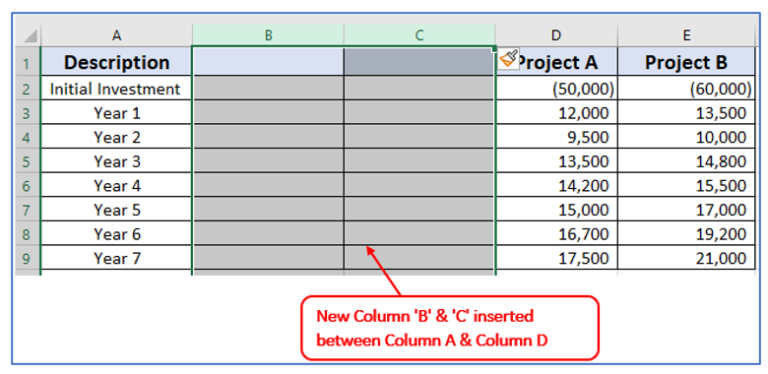The image size is (768, 374).
Task: Select column E header
Action: coord(686,35)
